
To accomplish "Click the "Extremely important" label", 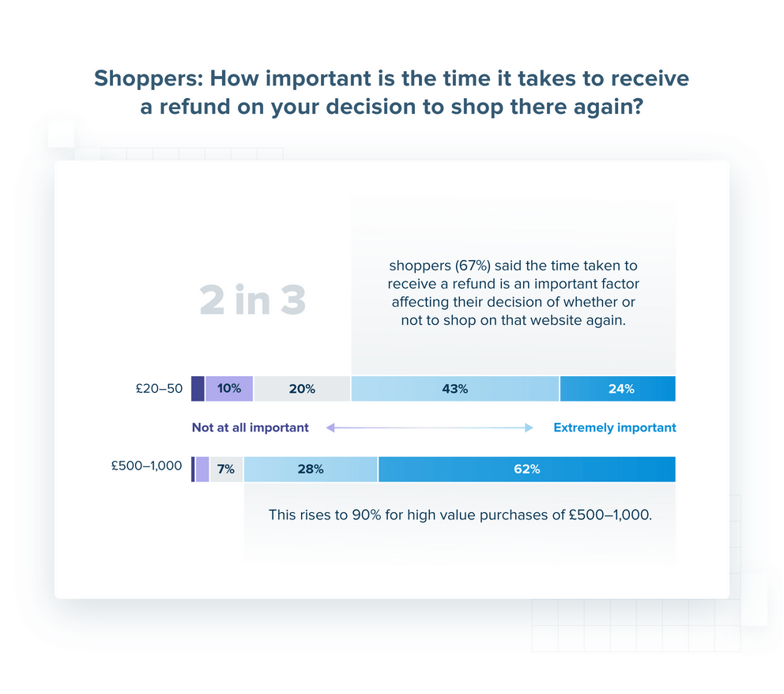I will pyautogui.click(x=615, y=428).
